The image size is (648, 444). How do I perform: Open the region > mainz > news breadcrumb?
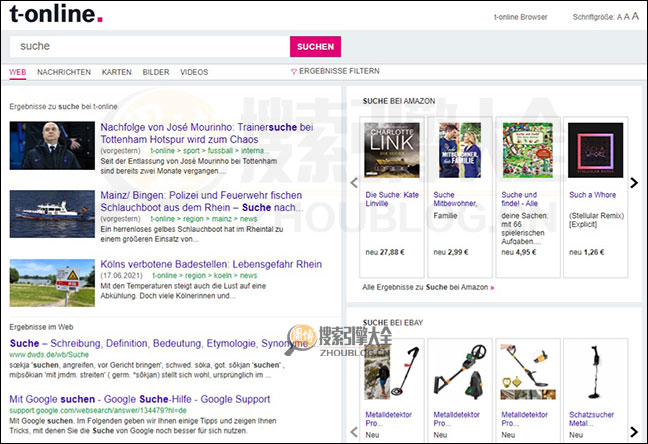[x=204, y=219]
